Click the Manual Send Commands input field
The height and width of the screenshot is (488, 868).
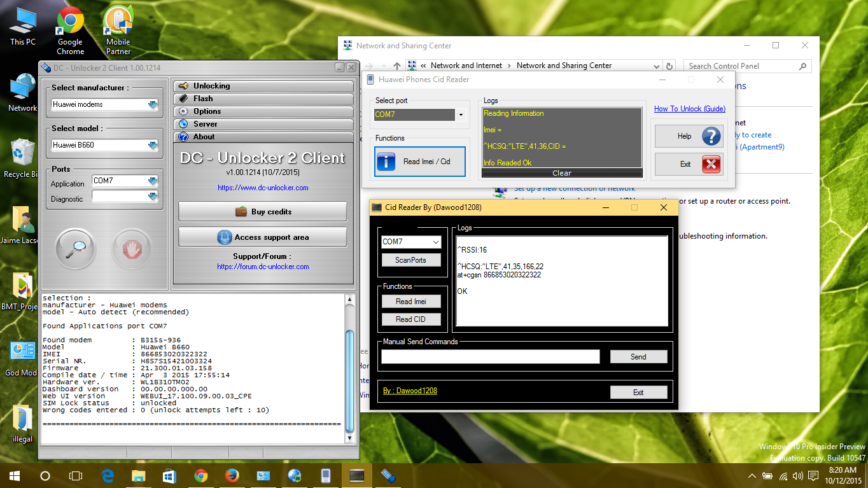pyautogui.click(x=491, y=357)
